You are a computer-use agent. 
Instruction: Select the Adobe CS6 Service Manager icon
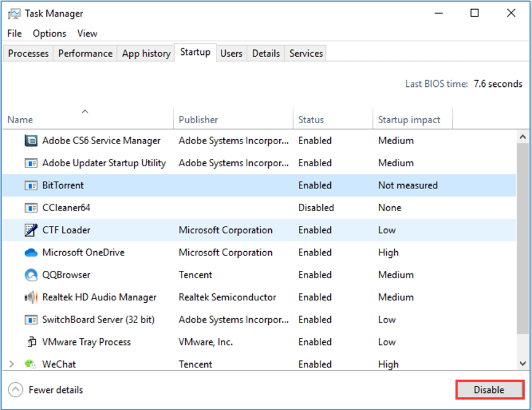tap(31, 140)
